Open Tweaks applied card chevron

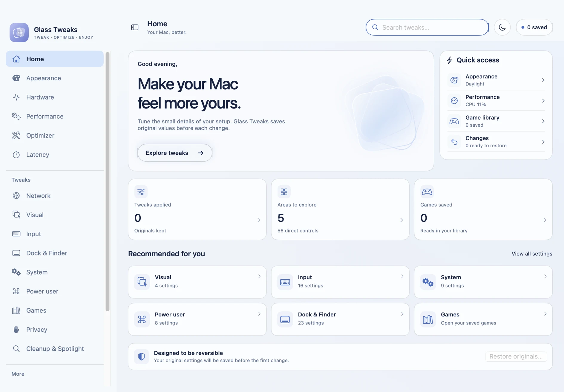tap(259, 220)
